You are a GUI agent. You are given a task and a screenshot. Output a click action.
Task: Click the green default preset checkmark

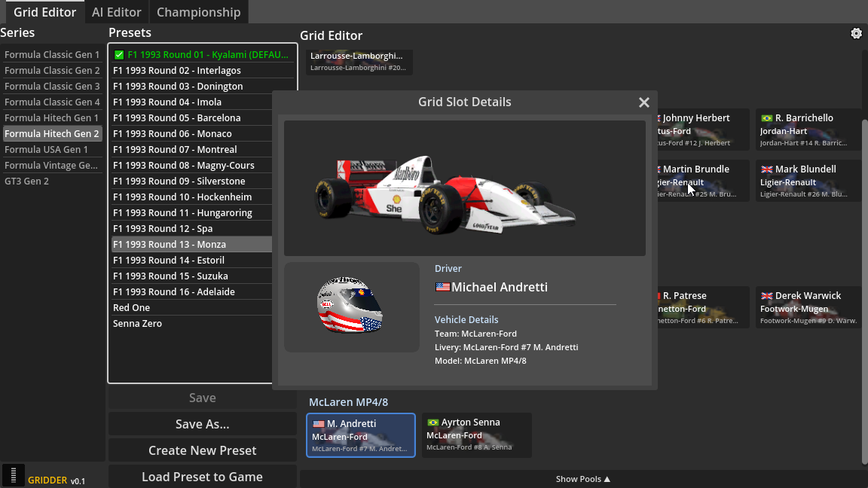(x=119, y=55)
